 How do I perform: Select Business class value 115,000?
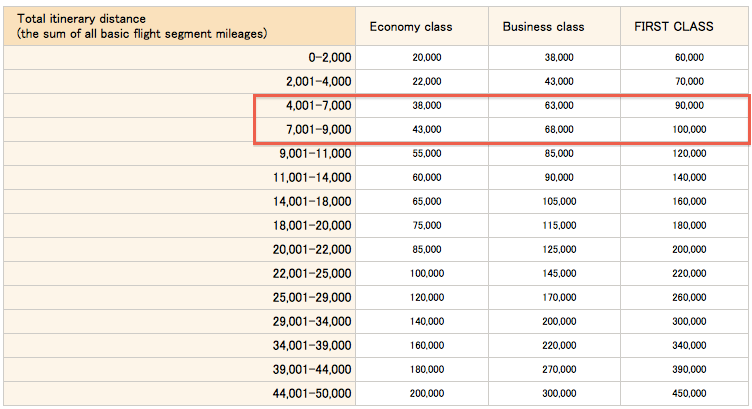pyautogui.click(x=557, y=225)
